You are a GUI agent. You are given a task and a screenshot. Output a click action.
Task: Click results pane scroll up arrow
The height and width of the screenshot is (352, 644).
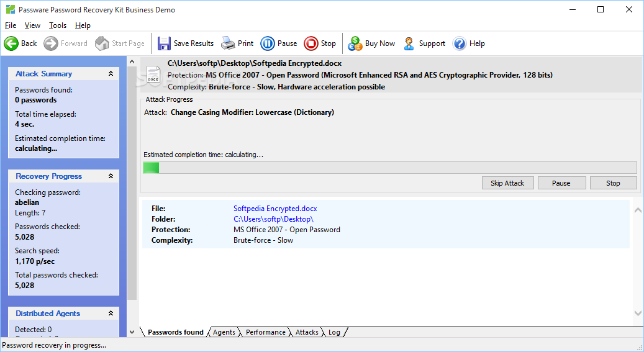638,210
